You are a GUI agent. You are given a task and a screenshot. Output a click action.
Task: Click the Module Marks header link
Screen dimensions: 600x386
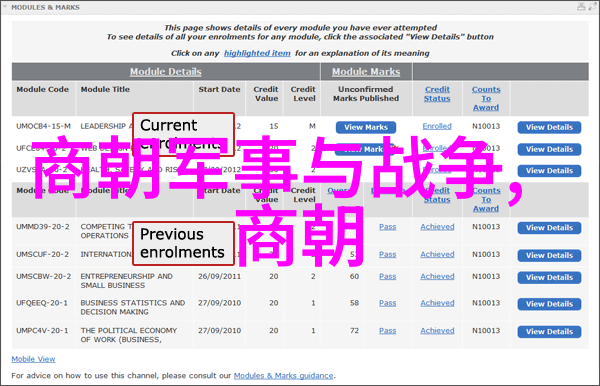tap(366, 72)
